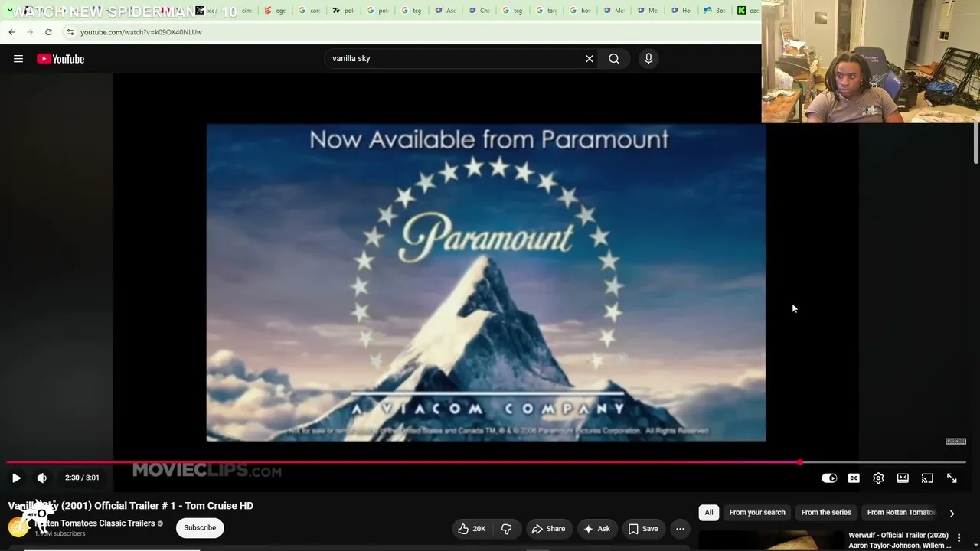Clear the 'vanilla sky' search text
980x551 pixels.
coord(590,59)
